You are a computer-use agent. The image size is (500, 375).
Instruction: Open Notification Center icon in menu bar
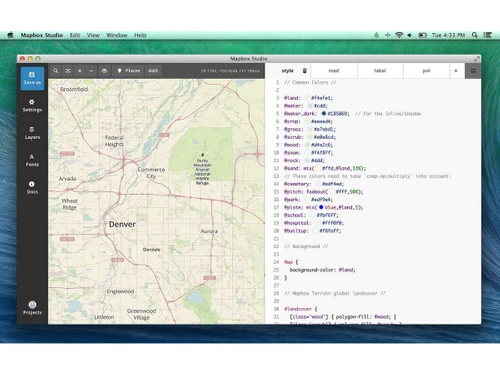tap(488, 35)
